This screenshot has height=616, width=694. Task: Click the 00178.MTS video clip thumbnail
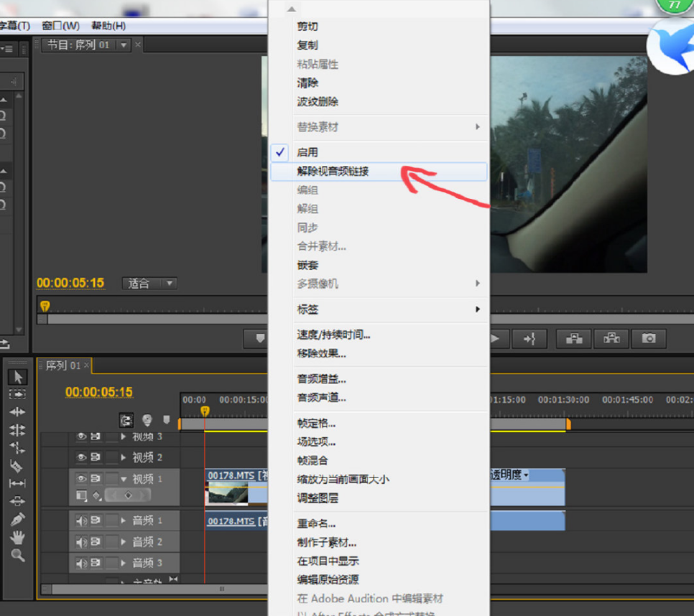pos(227,493)
